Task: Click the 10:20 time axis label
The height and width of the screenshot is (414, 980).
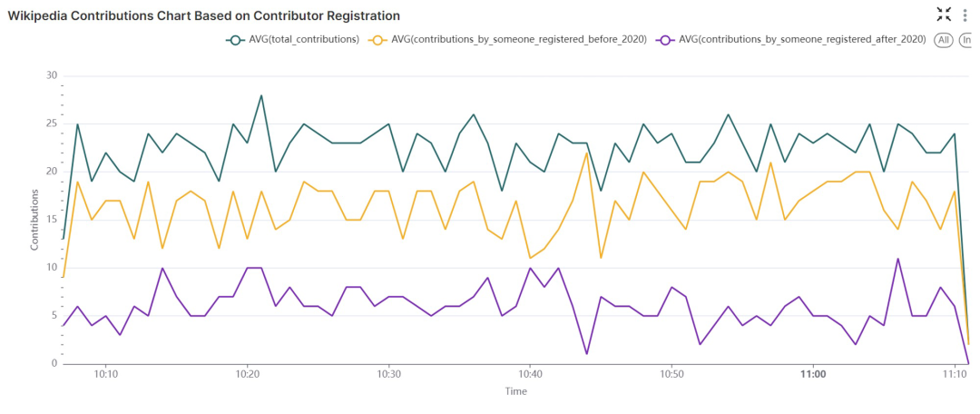Action: (x=247, y=374)
